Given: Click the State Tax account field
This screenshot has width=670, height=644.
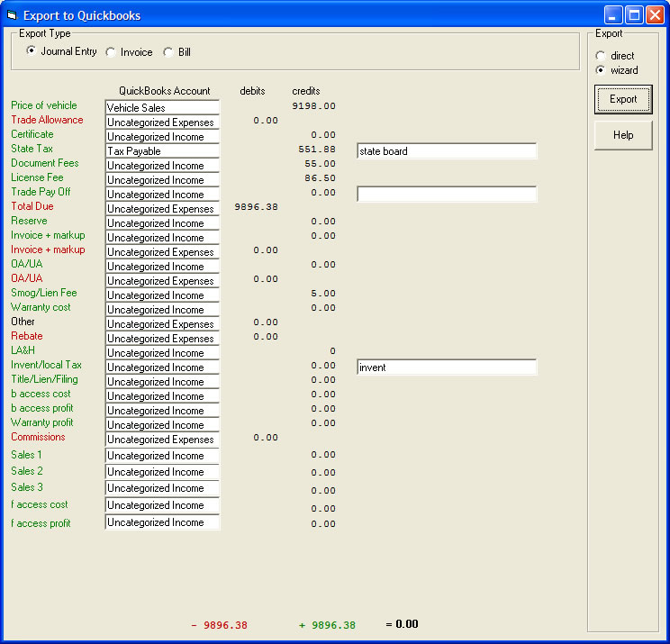Looking at the screenshot, I should coord(162,151).
